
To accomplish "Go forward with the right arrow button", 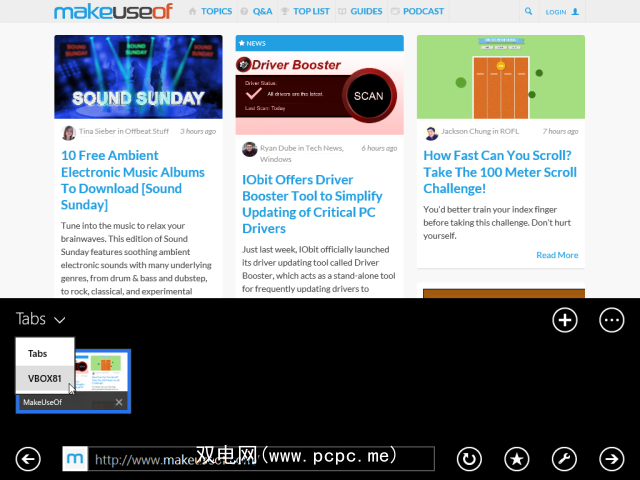I will click(x=611, y=459).
